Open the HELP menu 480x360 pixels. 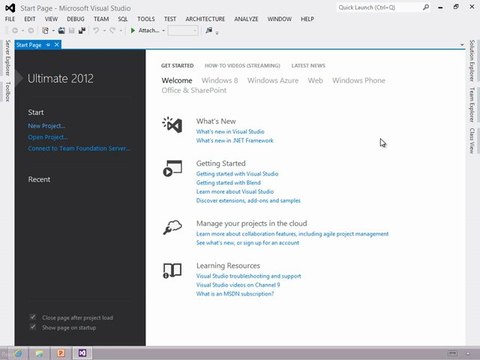coord(307,19)
